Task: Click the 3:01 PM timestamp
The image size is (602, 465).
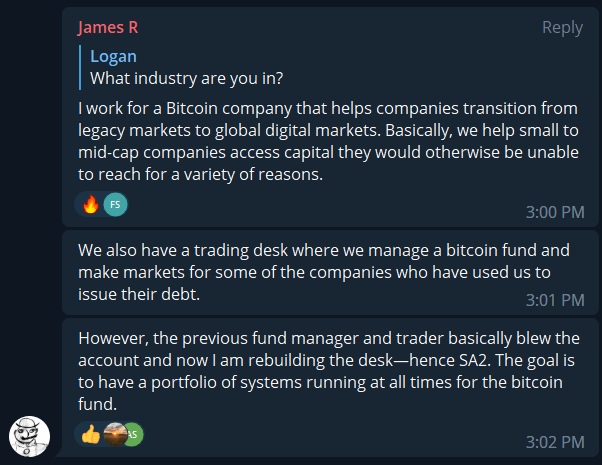Action: pyautogui.click(x=555, y=300)
